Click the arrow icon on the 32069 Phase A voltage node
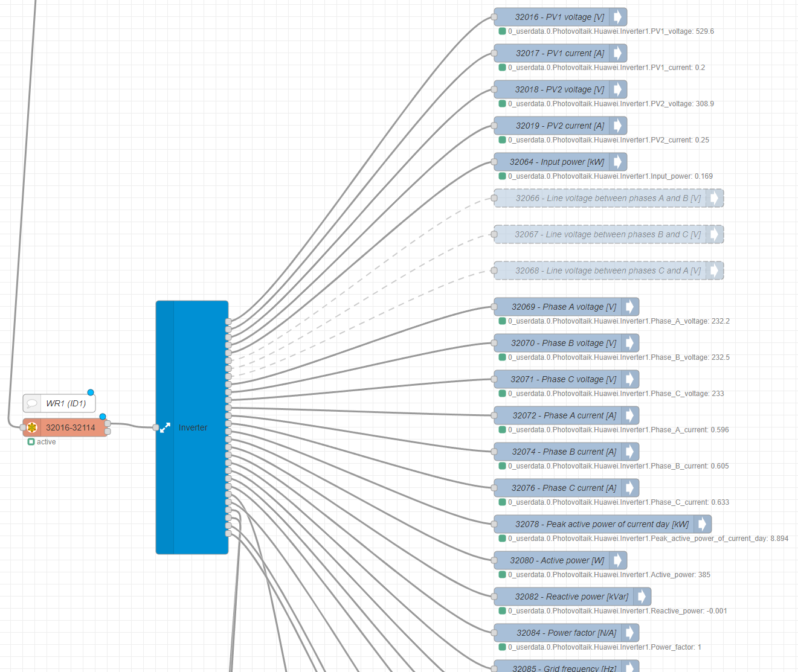Screen dimensions: 798x672 (x=630, y=307)
